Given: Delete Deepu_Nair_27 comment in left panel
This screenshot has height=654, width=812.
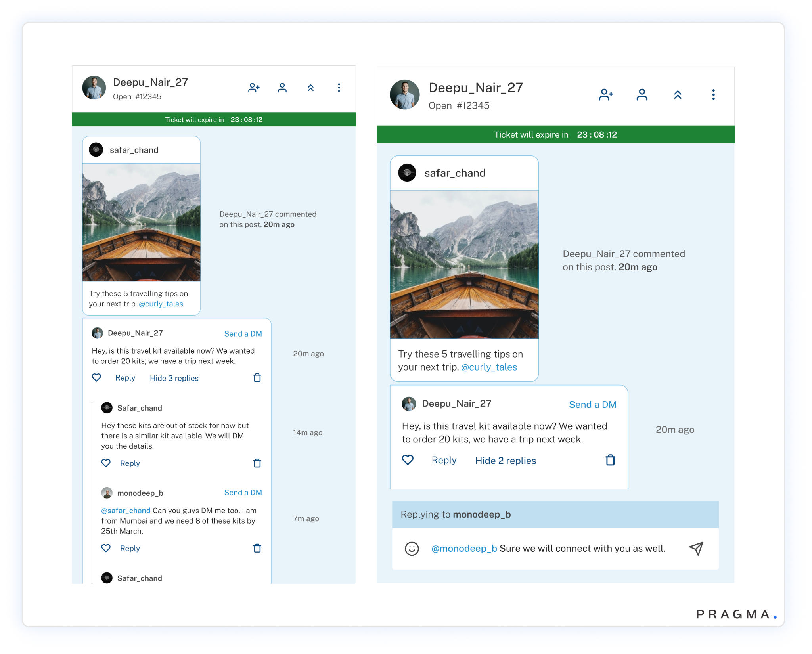Looking at the screenshot, I should coord(257,378).
